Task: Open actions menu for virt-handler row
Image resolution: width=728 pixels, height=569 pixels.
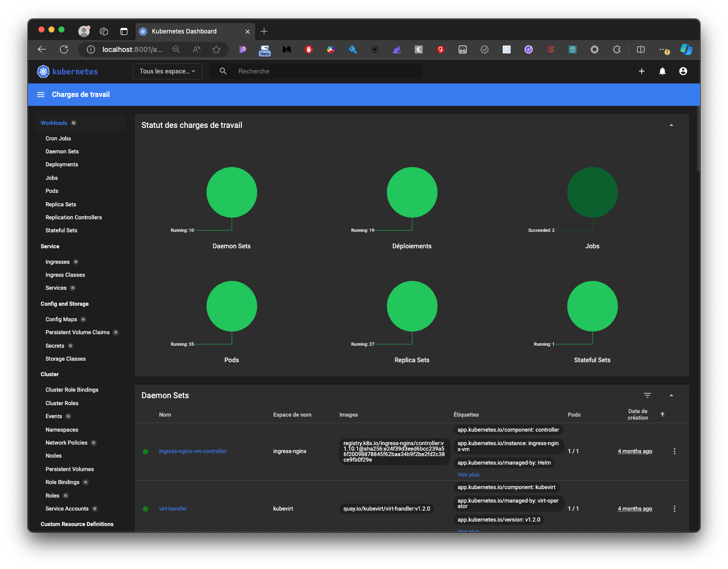Action: (x=674, y=509)
